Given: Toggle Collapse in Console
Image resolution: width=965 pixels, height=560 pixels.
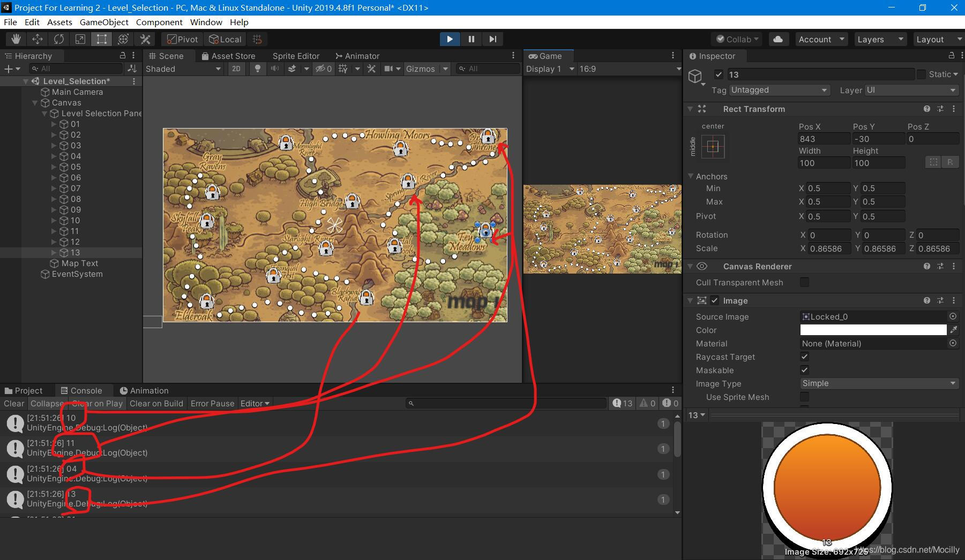Looking at the screenshot, I should 47,403.
